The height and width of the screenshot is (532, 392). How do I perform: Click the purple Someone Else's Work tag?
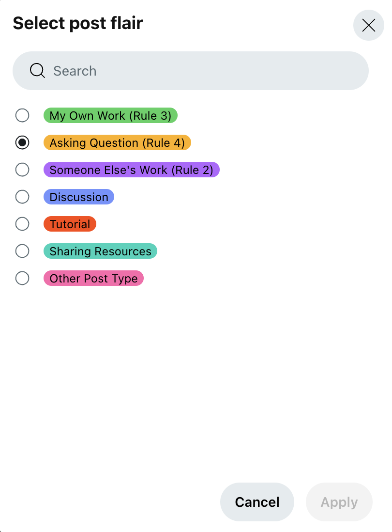point(132,170)
